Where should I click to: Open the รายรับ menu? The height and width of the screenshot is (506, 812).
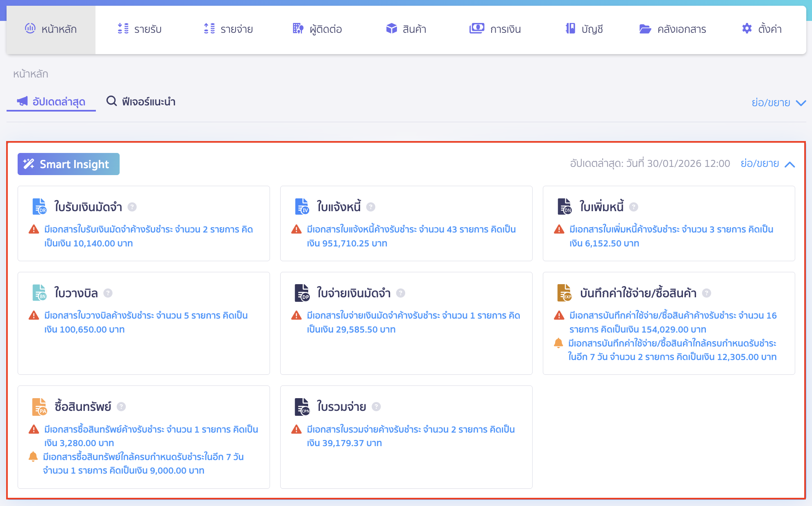(x=140, y=29)
